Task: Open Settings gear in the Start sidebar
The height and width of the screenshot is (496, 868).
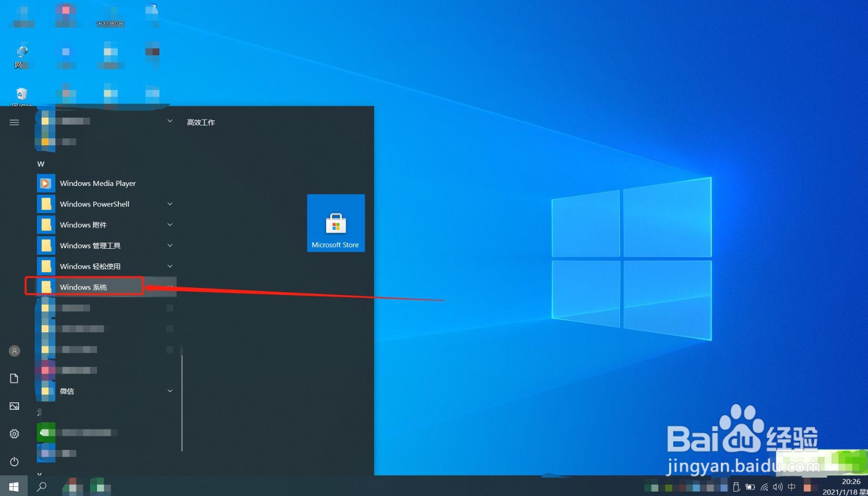Action: (15, 434)
